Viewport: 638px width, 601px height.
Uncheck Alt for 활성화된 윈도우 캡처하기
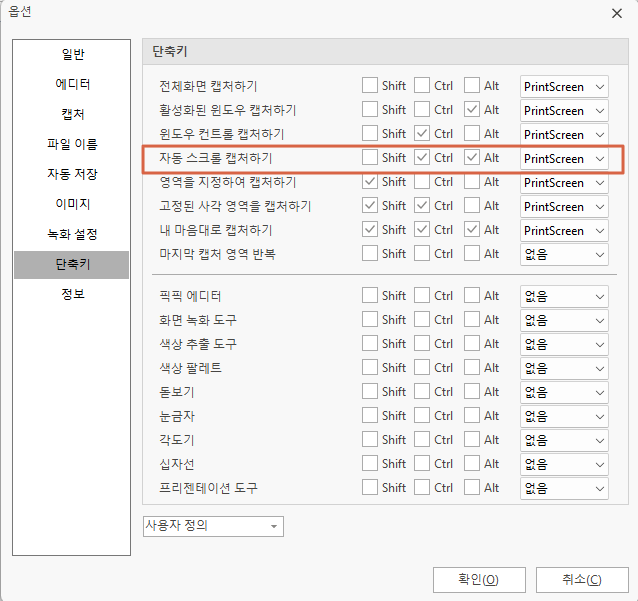pyautogui.click(x=472, y=109)
